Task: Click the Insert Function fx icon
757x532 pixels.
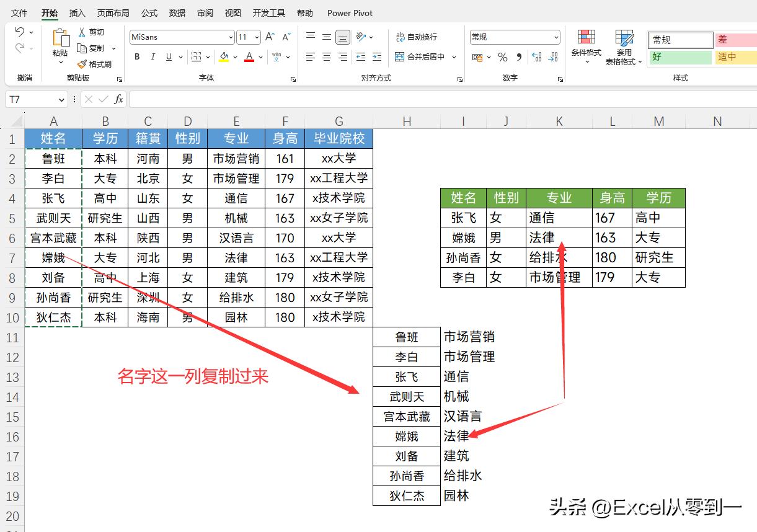Action: pyautogui.click(x=119, y=99)
